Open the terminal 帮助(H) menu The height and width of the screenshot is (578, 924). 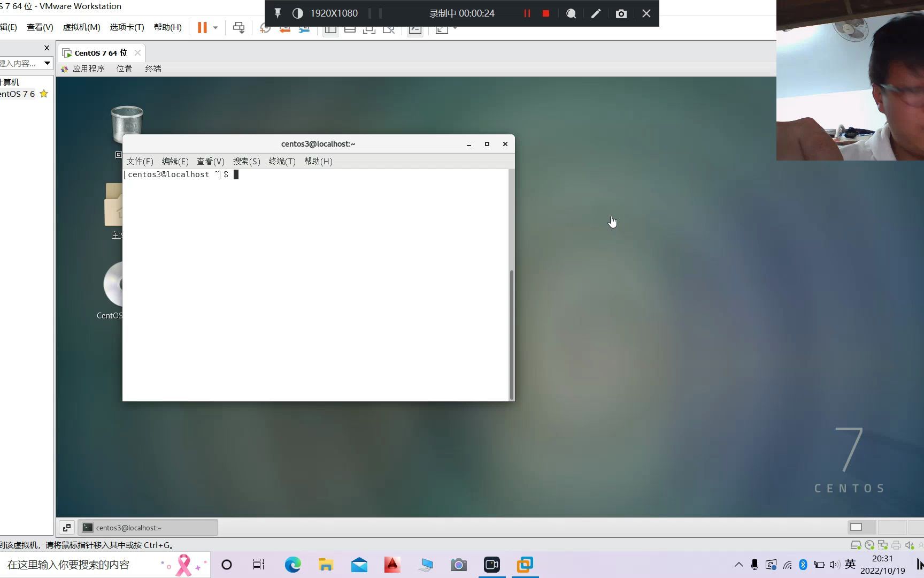318,161
